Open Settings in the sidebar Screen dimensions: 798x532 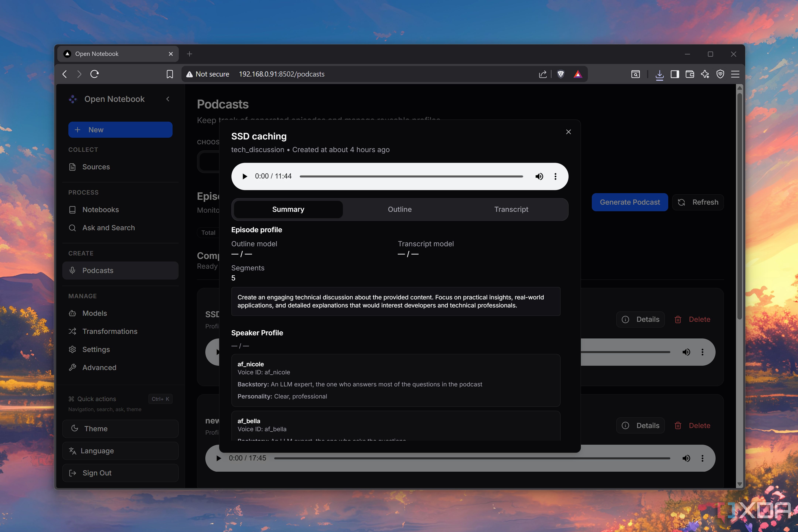click(120, 349)
